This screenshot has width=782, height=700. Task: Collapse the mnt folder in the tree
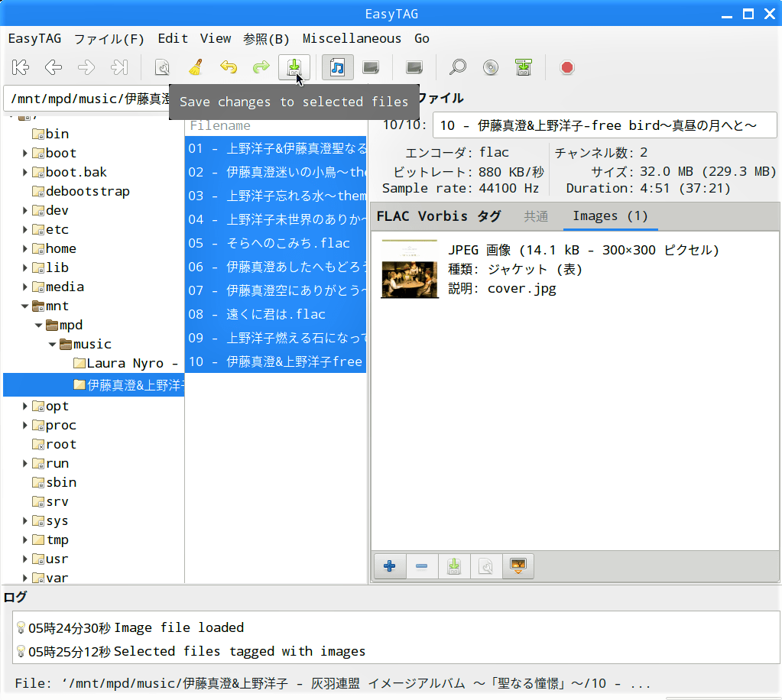click(x=25, y=306)
